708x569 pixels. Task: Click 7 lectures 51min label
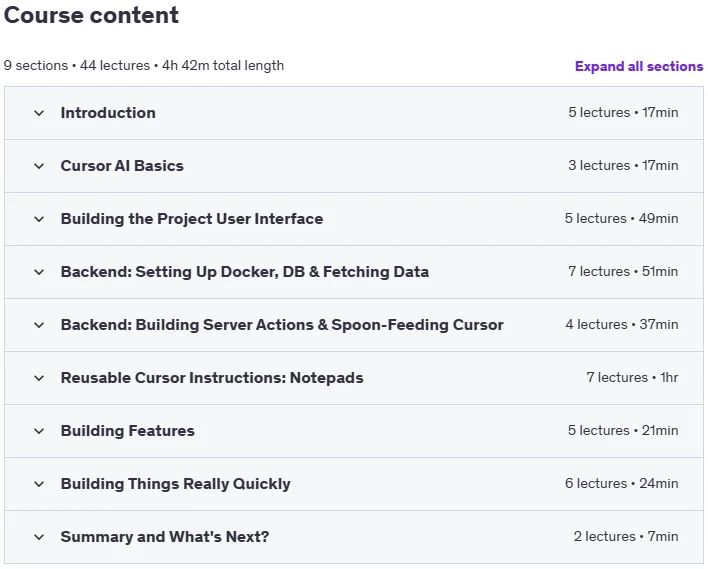click(623, 271)
